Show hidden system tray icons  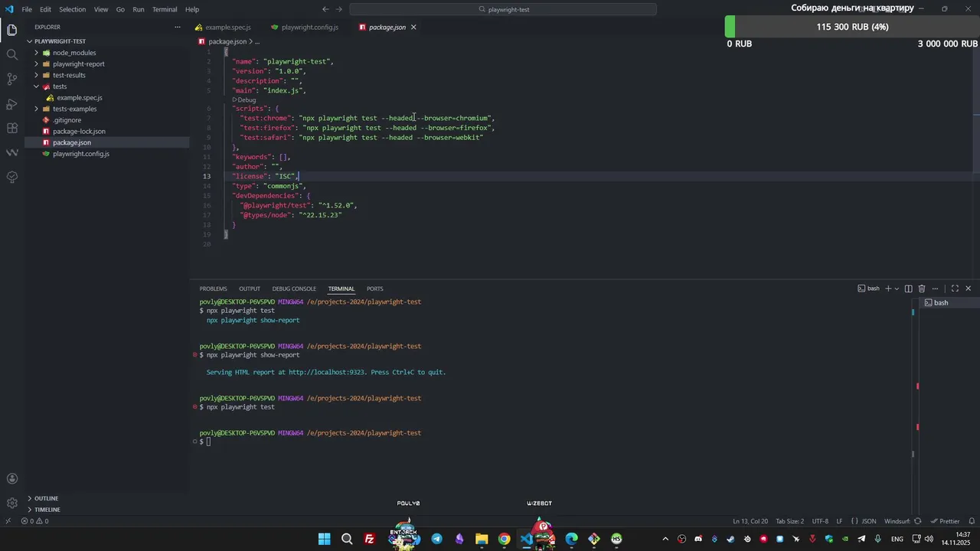pyautogui.click(x=665, y=539)
